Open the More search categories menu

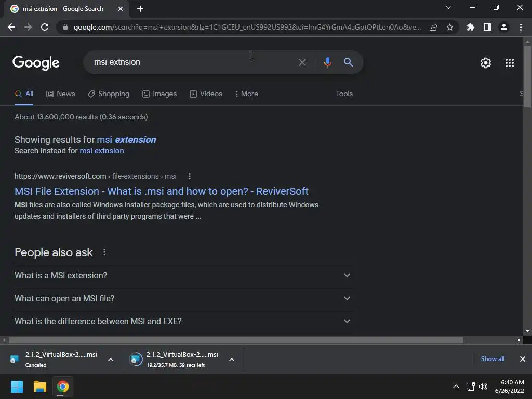click(247, 94)
